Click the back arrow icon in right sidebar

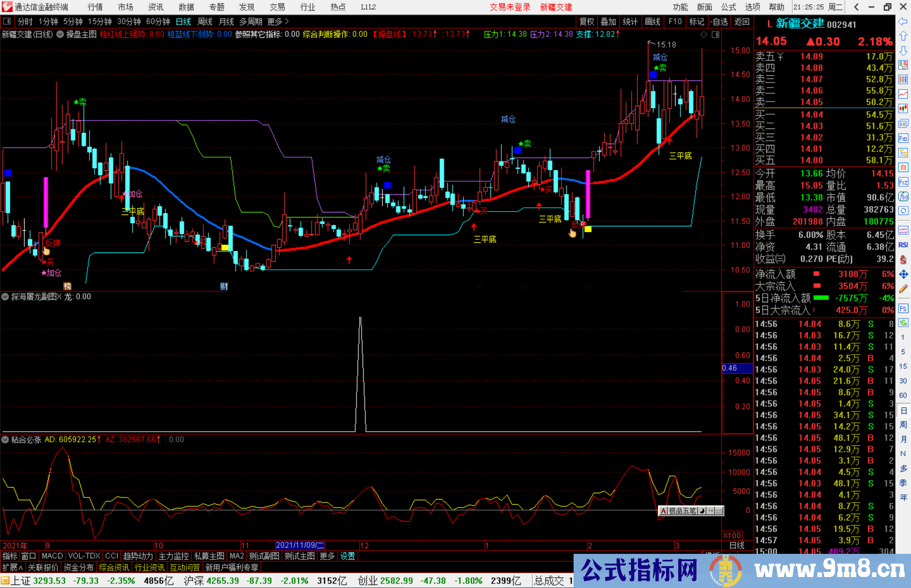[x=903, y=21]
